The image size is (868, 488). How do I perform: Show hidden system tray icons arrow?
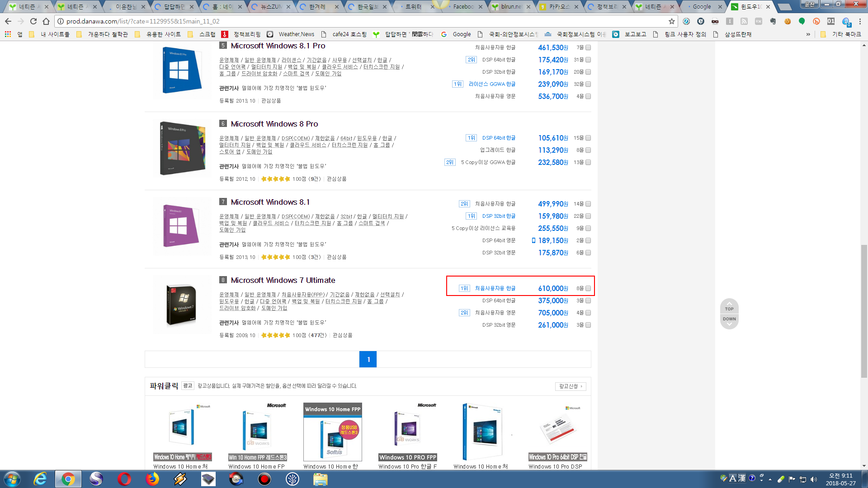[x=770, y=479]
